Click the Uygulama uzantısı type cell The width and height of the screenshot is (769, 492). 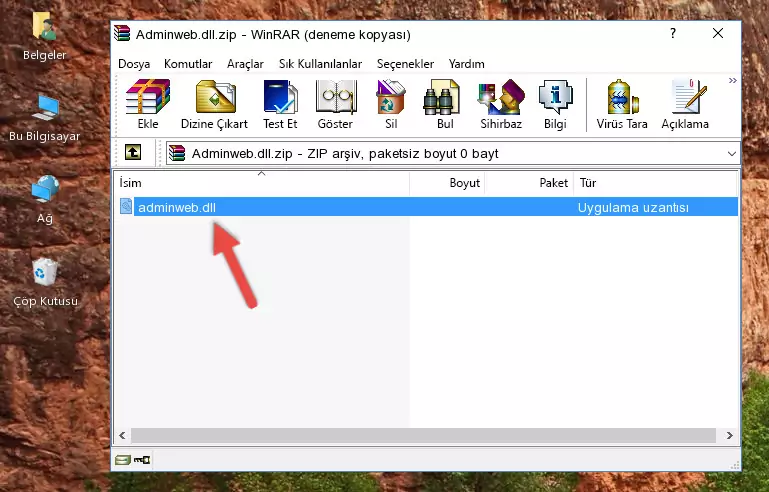(x=633, y=207)
